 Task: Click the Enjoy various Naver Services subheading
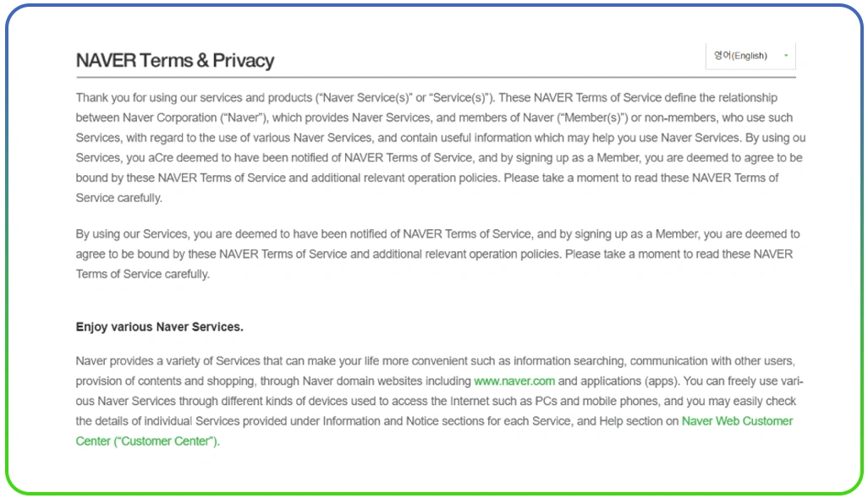click(159, 326)
